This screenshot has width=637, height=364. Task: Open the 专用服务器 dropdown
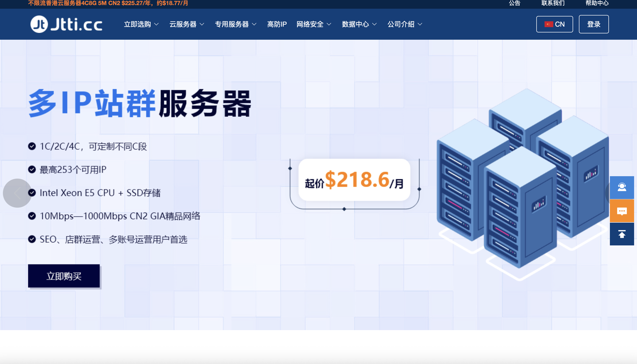pos(235,24)
